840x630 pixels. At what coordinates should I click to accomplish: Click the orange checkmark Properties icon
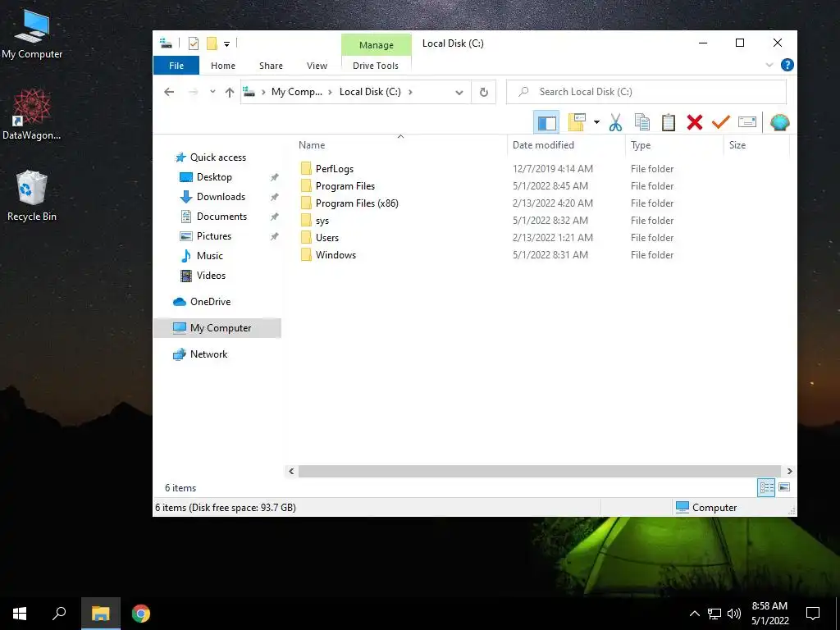point(720,123)
